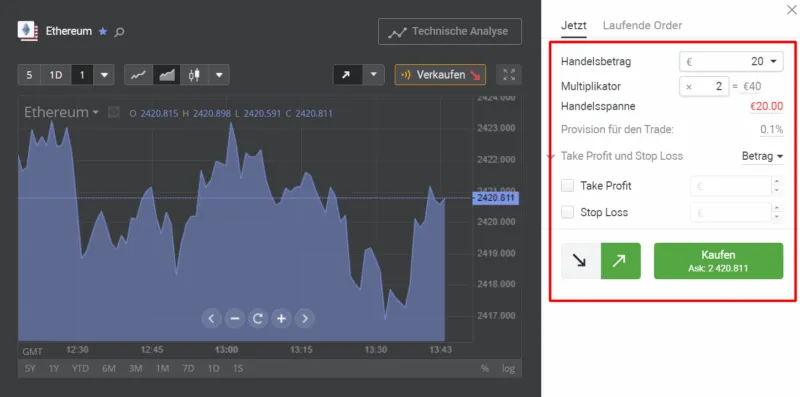Click the Ethereum asset logo icon
This screenshot has width=800, height=397.
[x=28, y=31]
